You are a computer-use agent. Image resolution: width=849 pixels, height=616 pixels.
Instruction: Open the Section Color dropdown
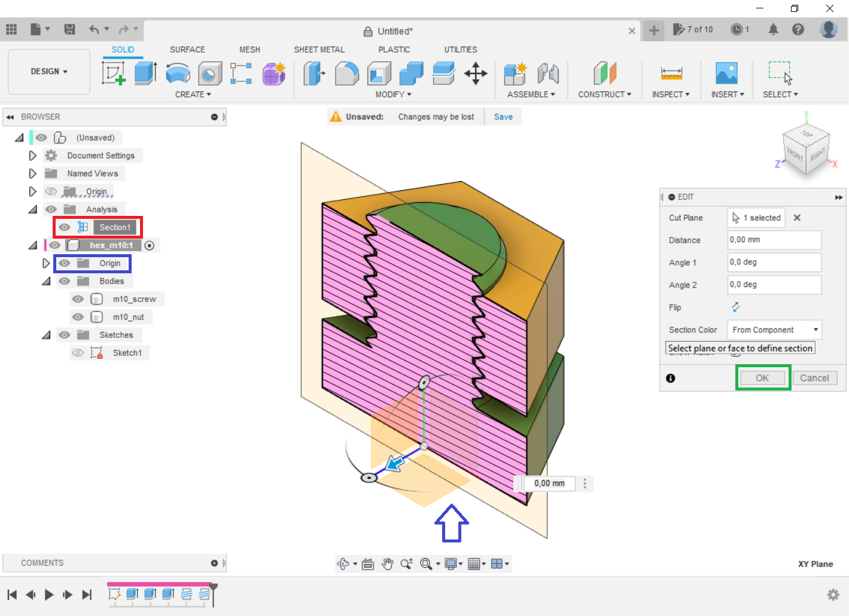774,330
